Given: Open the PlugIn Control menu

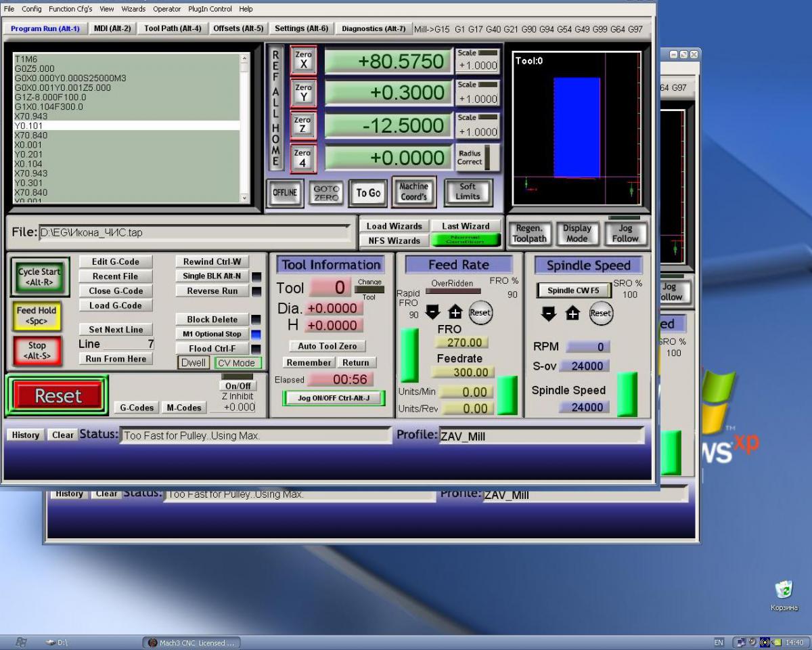Looking at the screenshot, I should [x=210, y=9].
